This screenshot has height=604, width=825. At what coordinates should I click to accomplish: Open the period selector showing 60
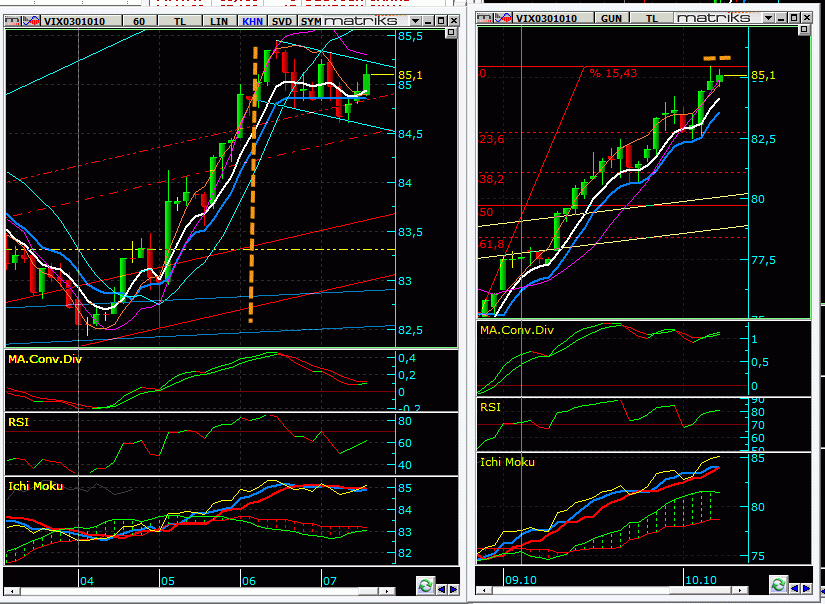coord(139,20)
